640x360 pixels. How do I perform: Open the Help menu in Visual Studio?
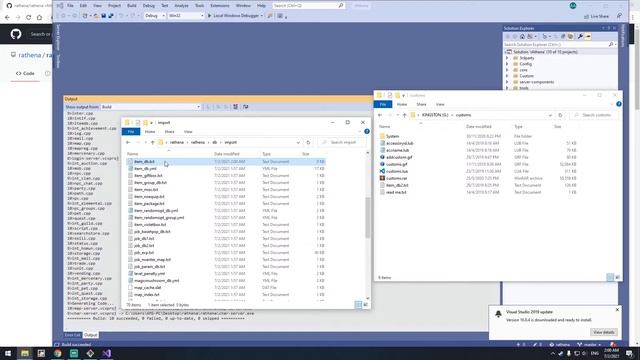[x=261, y=6]
